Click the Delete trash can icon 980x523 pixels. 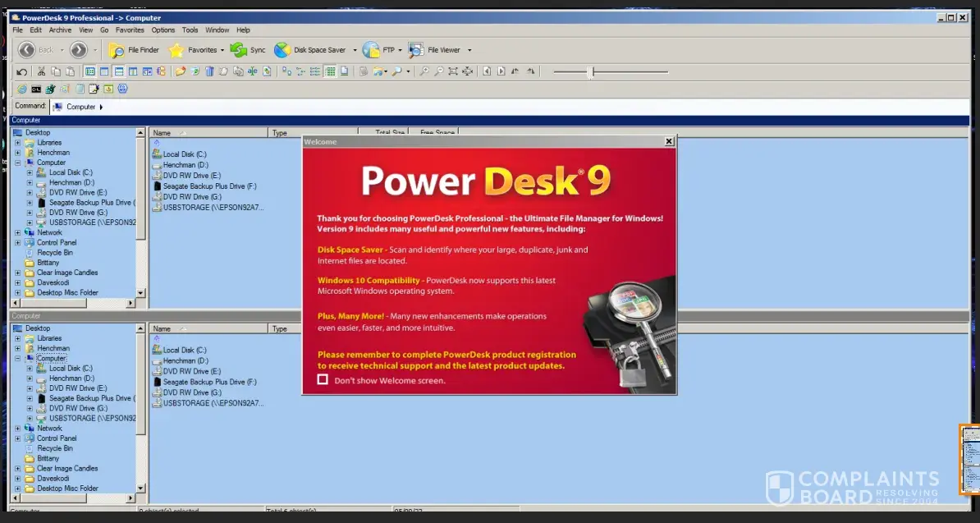209,71
